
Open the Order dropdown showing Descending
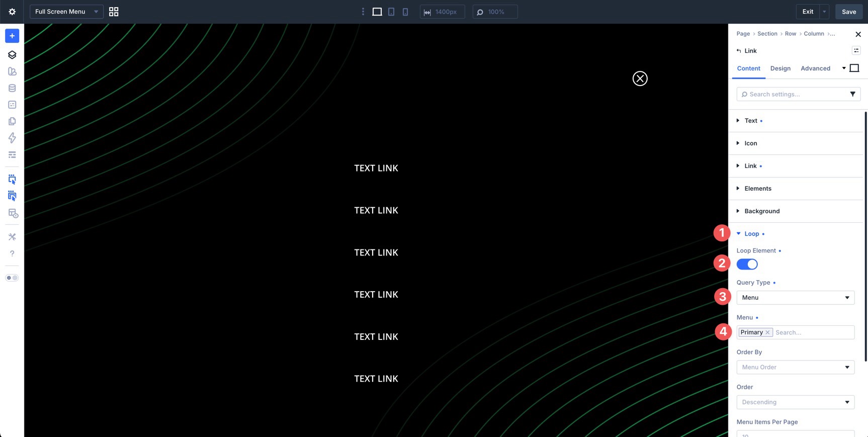795,402
